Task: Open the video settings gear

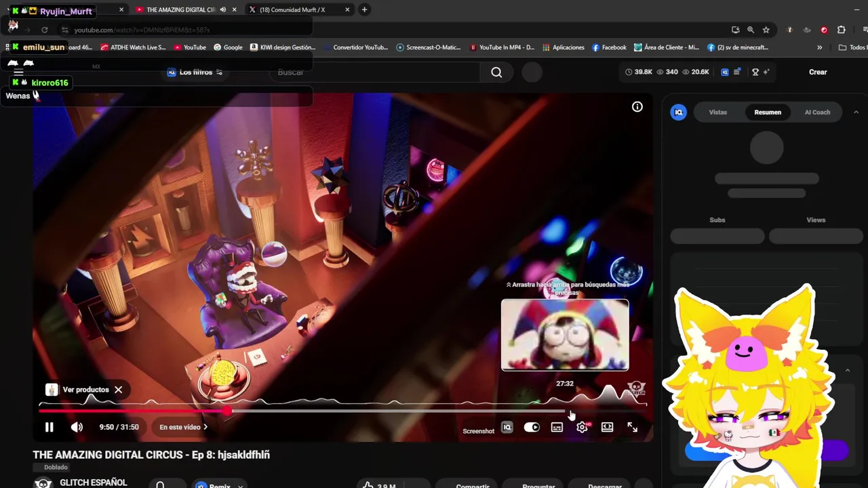Action: 582,427
